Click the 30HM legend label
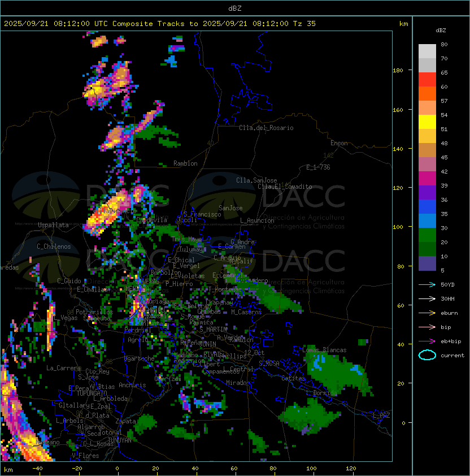 447,298
